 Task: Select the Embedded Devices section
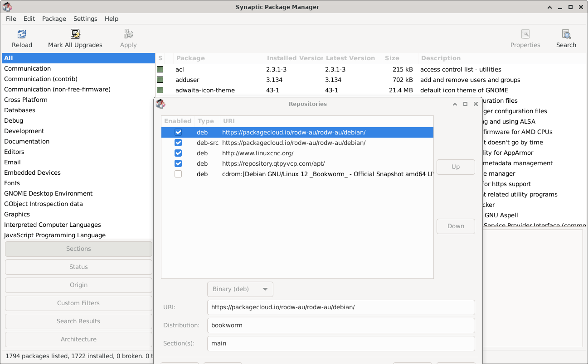coord(78,172)
